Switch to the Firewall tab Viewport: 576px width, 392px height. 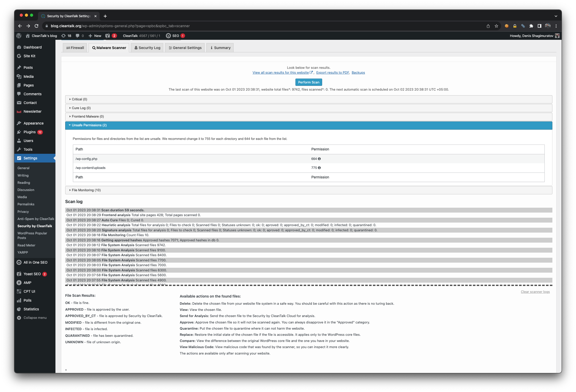coord(75,48)
